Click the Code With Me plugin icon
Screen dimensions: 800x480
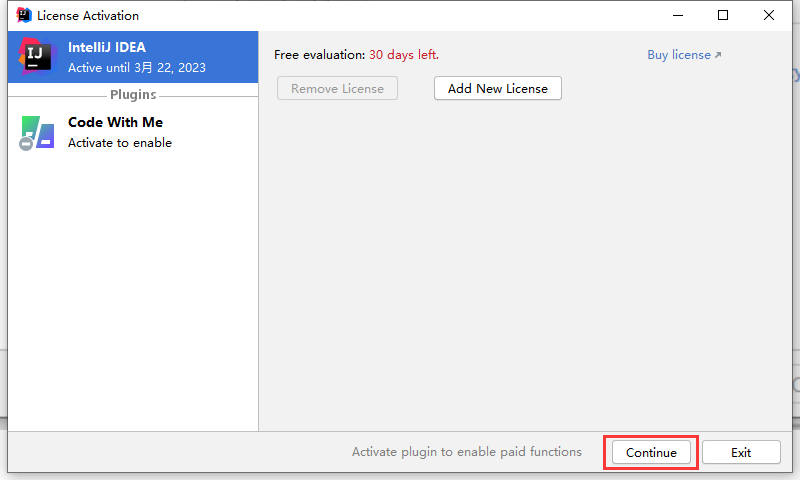37,133
